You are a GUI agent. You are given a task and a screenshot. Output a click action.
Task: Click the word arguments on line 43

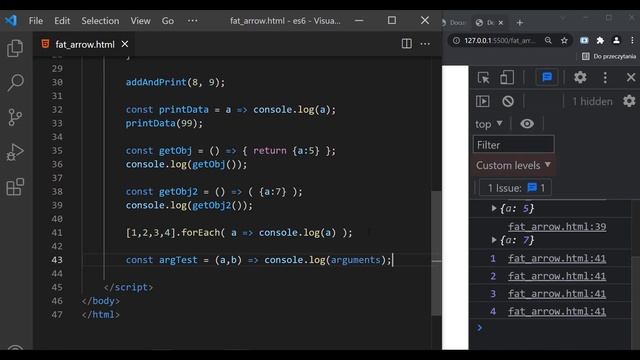coord(356,260)
